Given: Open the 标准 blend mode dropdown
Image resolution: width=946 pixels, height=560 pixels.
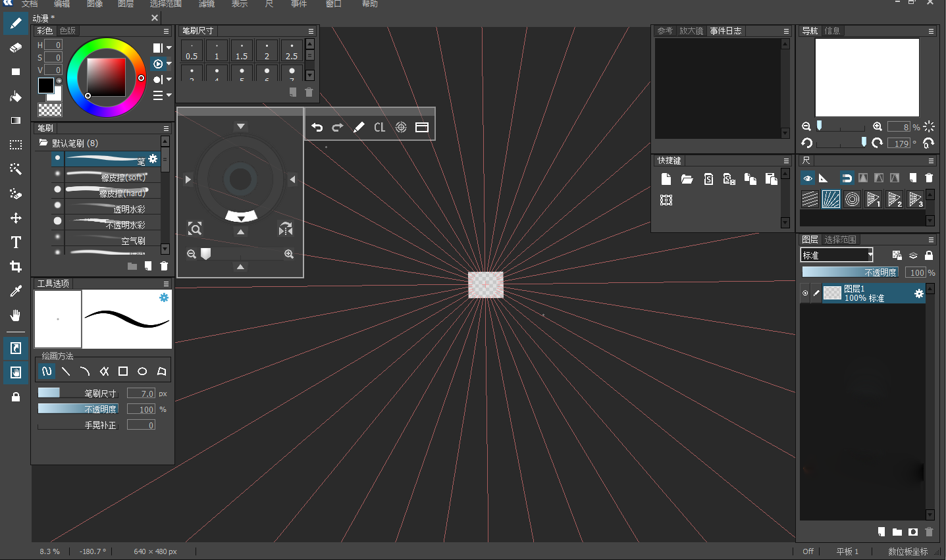Looking at the screenshot, I should pyautogui.click(x=837, y=255).
